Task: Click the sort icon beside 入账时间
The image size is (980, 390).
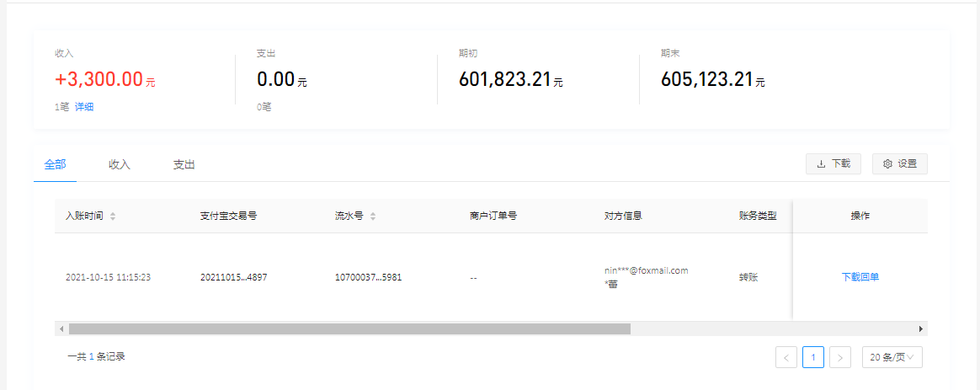Action: 113,216
